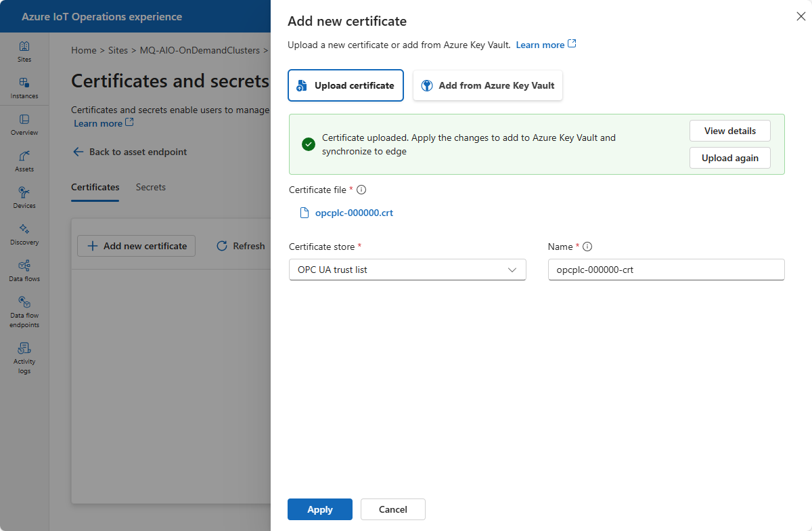Screen dimensions: 812x531
Task: Open the opcplc-000000.crt file link
Action: click(354, 213)
